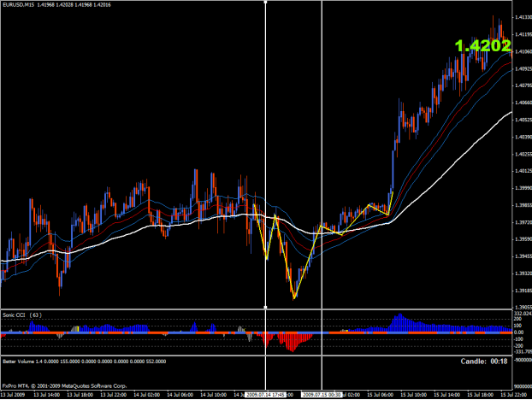Click the 1.41060 price scale label
532x400 pixels.
(x=523, y=51)
